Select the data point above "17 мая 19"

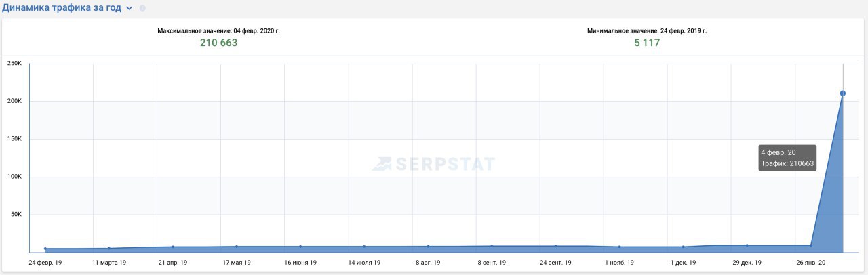click(237, 247)
